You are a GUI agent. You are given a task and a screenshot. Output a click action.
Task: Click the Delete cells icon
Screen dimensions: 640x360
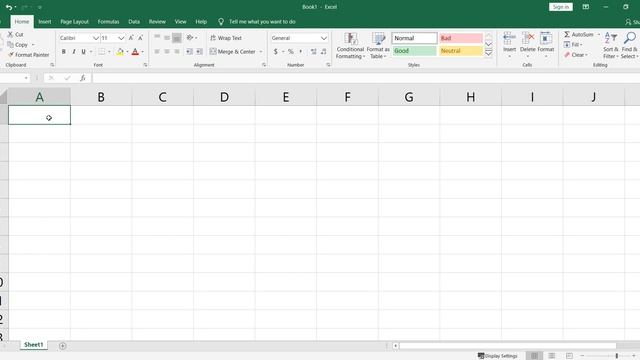(x=528, y=39)
